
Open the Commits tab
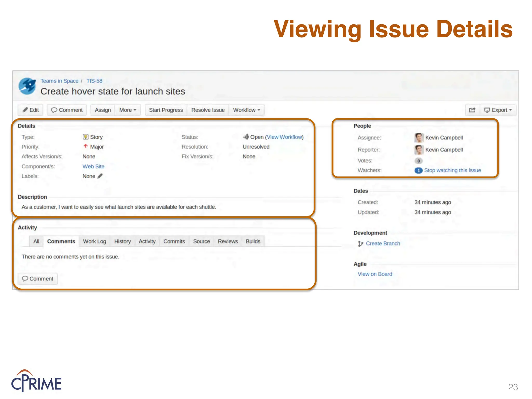pos(174,241)
